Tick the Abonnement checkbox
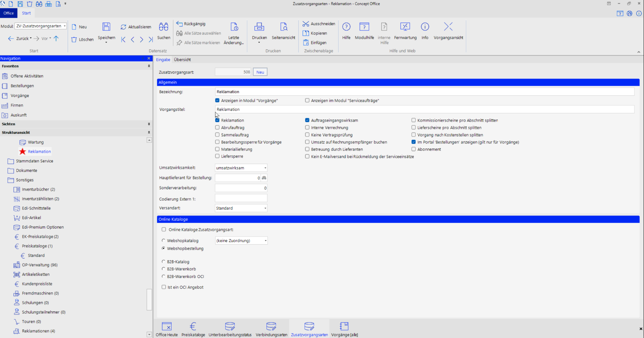Image resolution: width=644 pixels, height=338 pixels. 413,149
